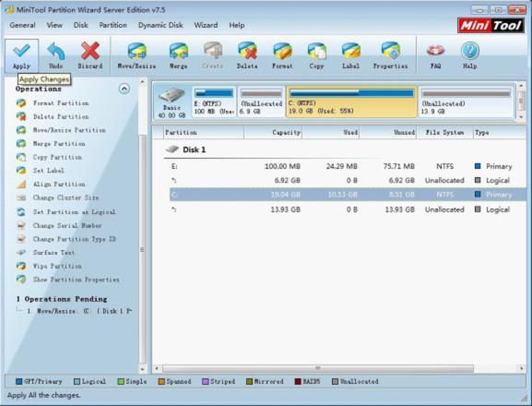Open the Dynamic Disk menu
The width and height of the screenshot is (532, 406).
(160, 25)
